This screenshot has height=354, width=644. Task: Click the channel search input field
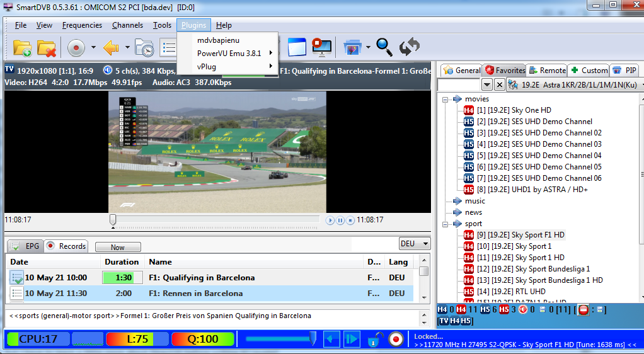(459, 85)
